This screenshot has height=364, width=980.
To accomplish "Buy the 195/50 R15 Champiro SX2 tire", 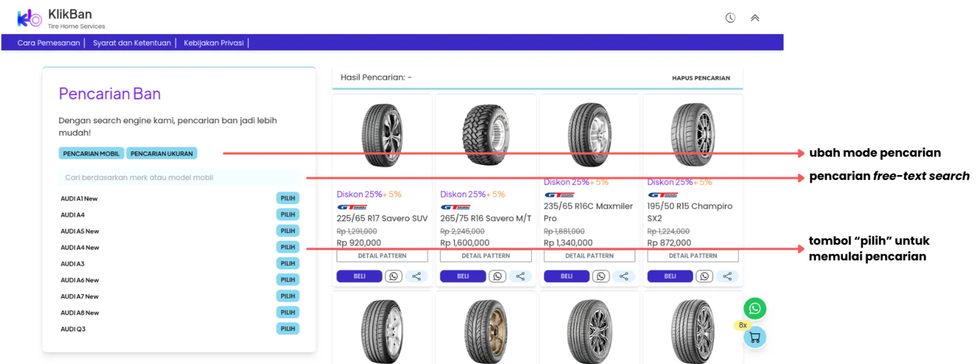I will (670, 276).
